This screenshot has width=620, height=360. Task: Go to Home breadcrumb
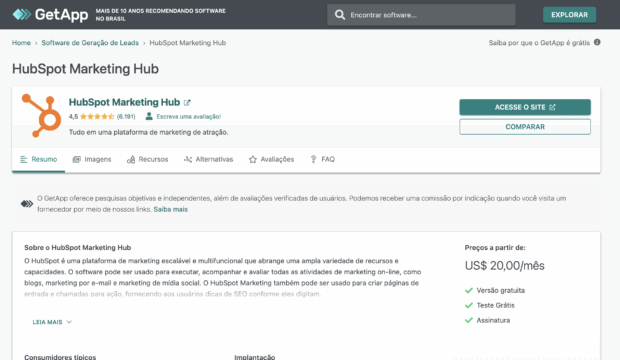click(x=21, y=43)
